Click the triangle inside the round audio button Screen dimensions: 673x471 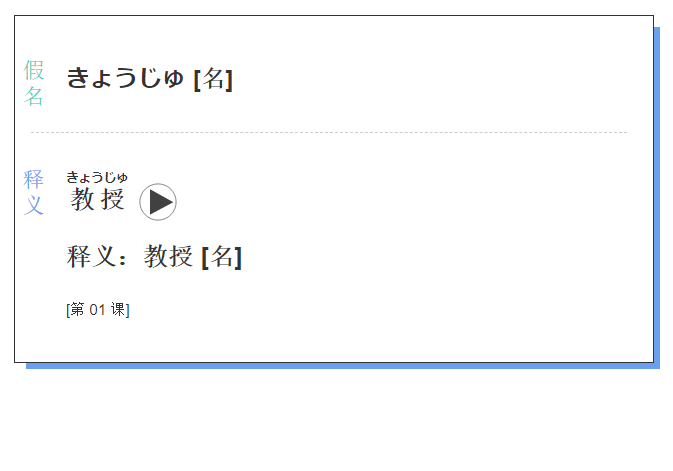click(x=161, y=202)
